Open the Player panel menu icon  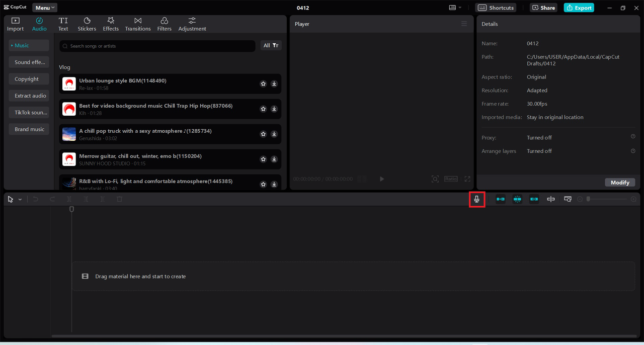pos(464,24)
